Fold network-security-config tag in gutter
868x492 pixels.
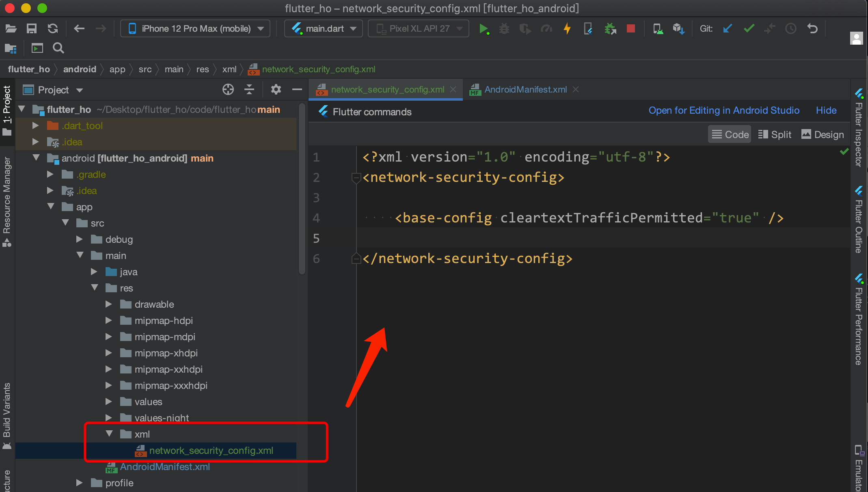coord(356,177)
